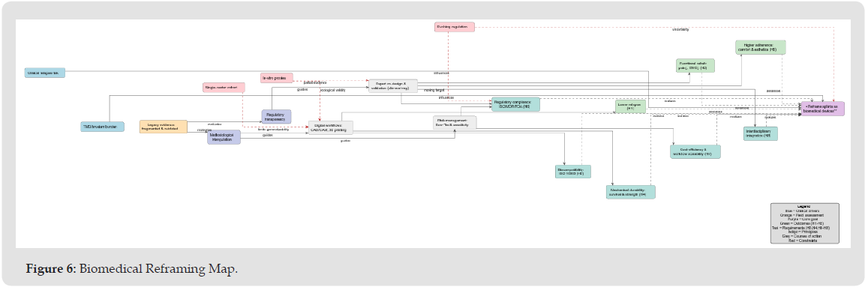This screenshot has width=868, height=290.
Task: Select the Methodological triangulation node
Action: point(224,137)
